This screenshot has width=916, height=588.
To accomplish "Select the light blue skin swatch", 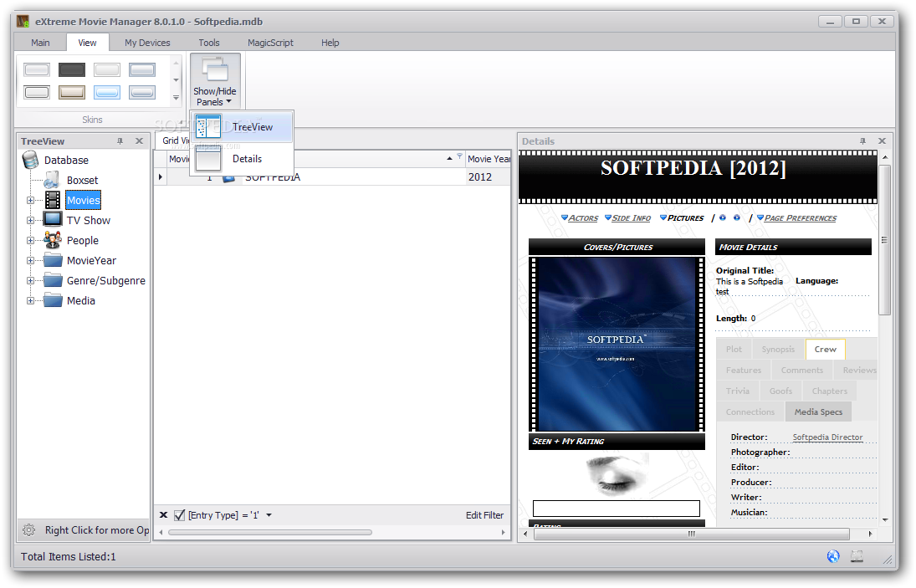I will tap(107, 92).
